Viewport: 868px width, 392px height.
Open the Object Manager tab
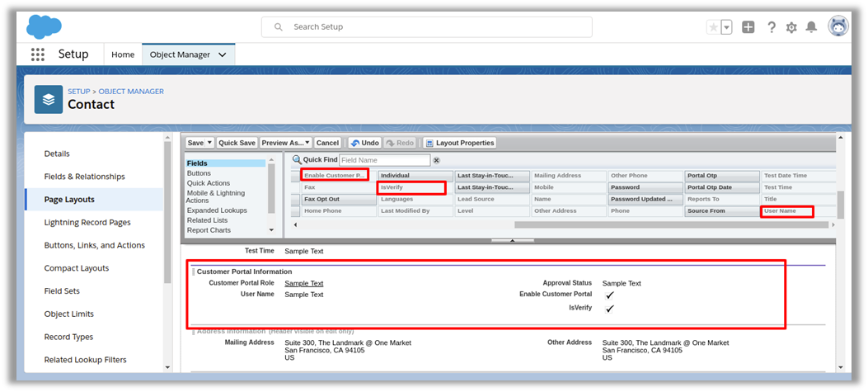click(179, 54)
